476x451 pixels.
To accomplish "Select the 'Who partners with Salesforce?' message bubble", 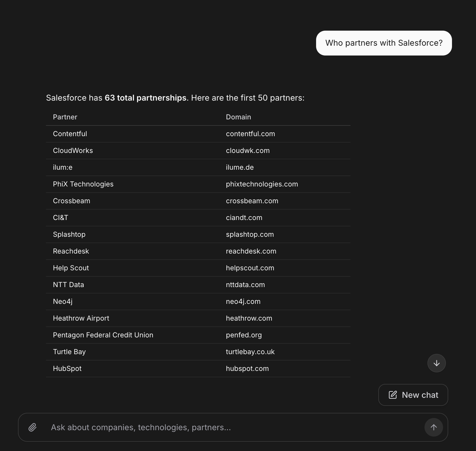I will (x=383, y=43).
